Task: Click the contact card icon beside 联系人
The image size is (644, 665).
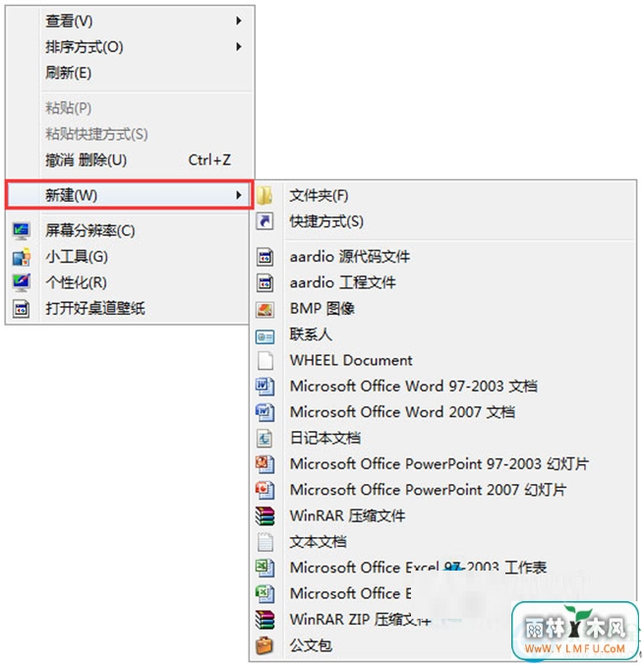Action: tap(265, 336)
